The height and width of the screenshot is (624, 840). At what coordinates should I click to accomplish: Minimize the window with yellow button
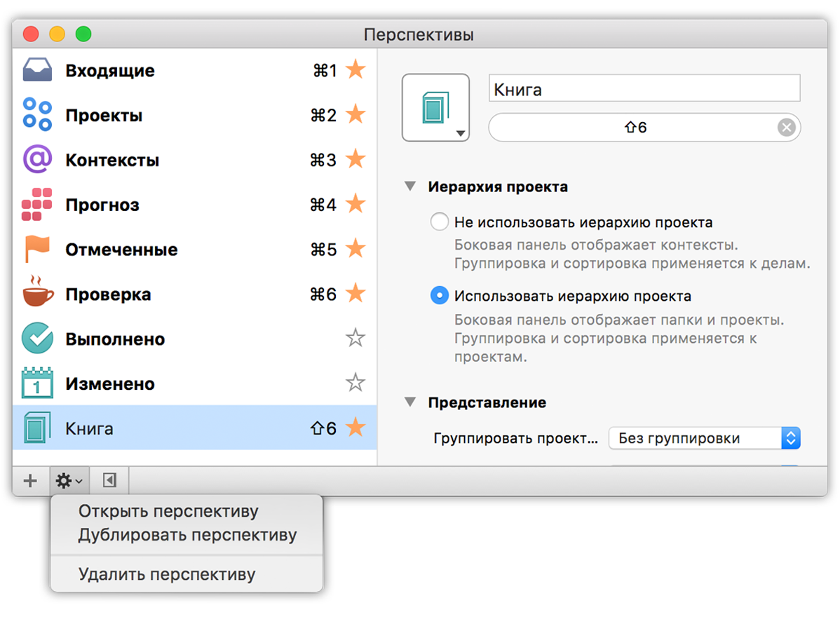point(57,34)
